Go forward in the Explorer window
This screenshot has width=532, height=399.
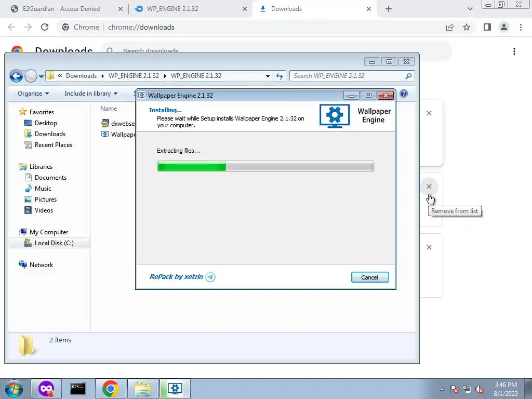click(x=31, y=76)
